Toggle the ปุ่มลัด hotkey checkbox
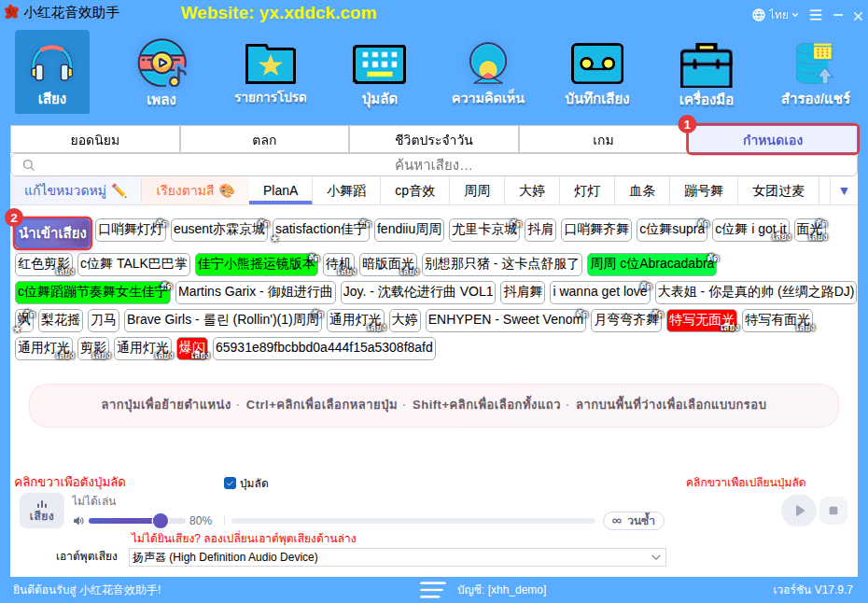 tap(230, 483)
